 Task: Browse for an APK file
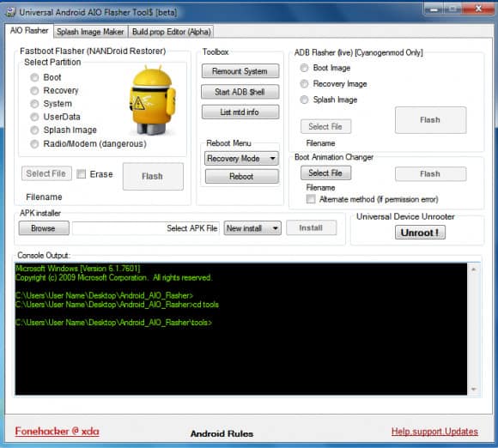44,228
